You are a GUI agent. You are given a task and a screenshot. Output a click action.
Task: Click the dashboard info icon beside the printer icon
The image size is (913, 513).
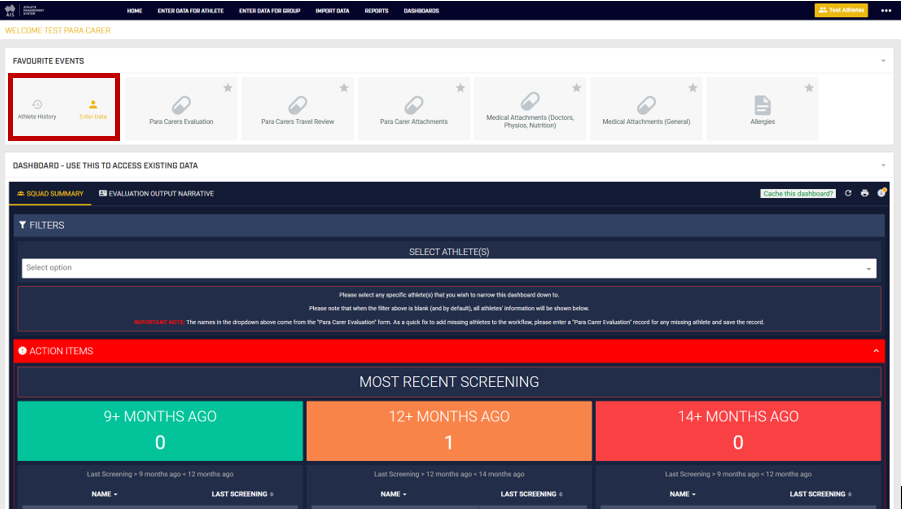click(x=882, y=193)
